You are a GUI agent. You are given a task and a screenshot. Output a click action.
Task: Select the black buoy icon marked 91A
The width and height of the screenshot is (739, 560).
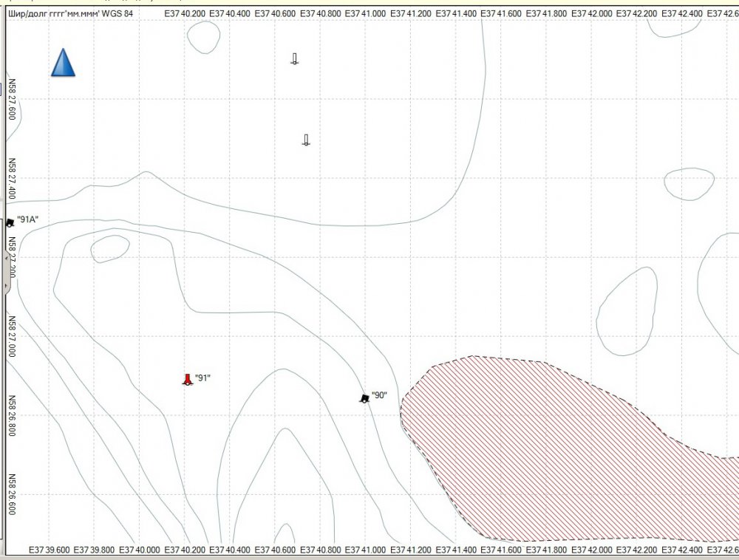pyautogui.click(x=10, y=222)
